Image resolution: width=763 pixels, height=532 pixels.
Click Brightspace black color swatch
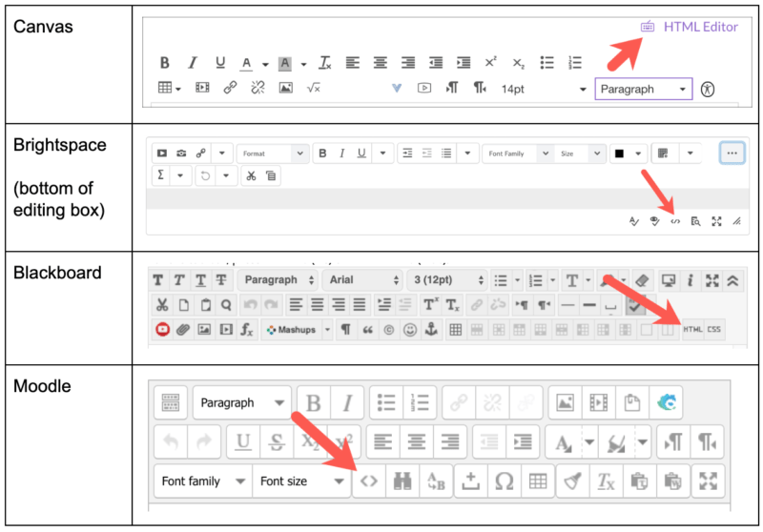coord(619,153)
